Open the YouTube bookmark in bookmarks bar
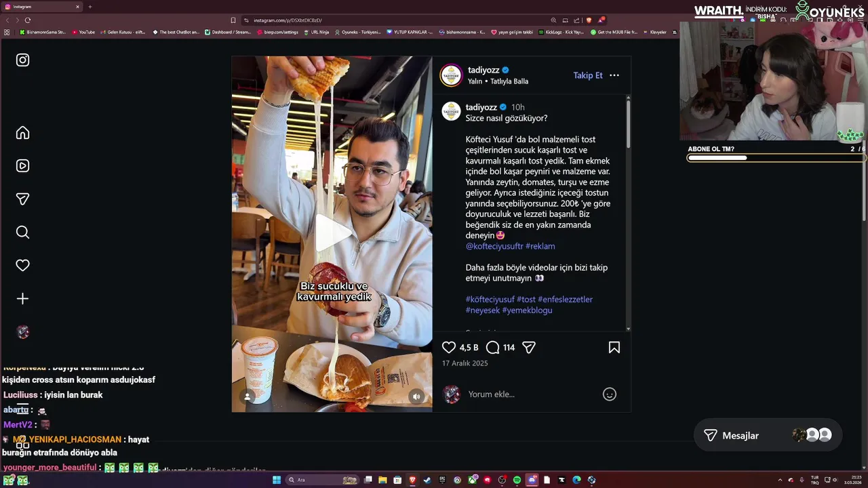Image resolution: width=868 pixels, height=488 pixels. point(83,32)
